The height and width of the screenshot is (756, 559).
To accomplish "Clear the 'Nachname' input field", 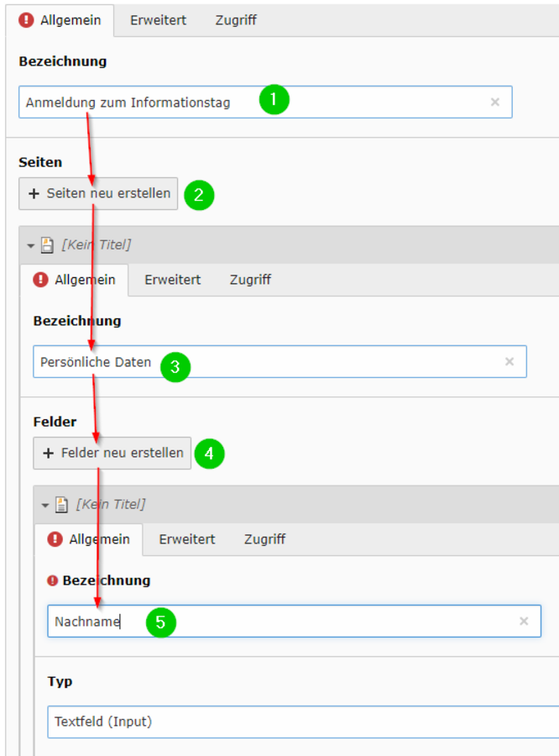I will click(524, 621).
